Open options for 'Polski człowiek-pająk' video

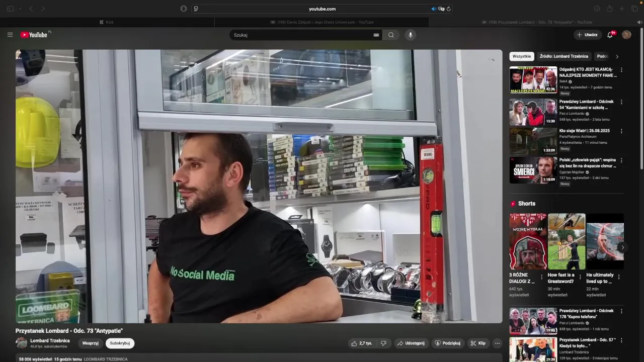click(x=621, y=160)
